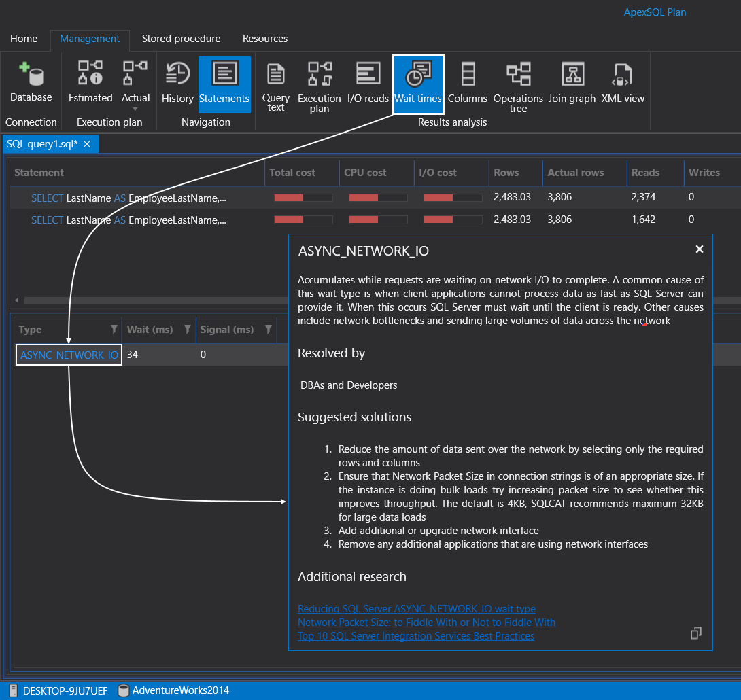Click the ApexSQL Plan title text

(x=655, y=12)
